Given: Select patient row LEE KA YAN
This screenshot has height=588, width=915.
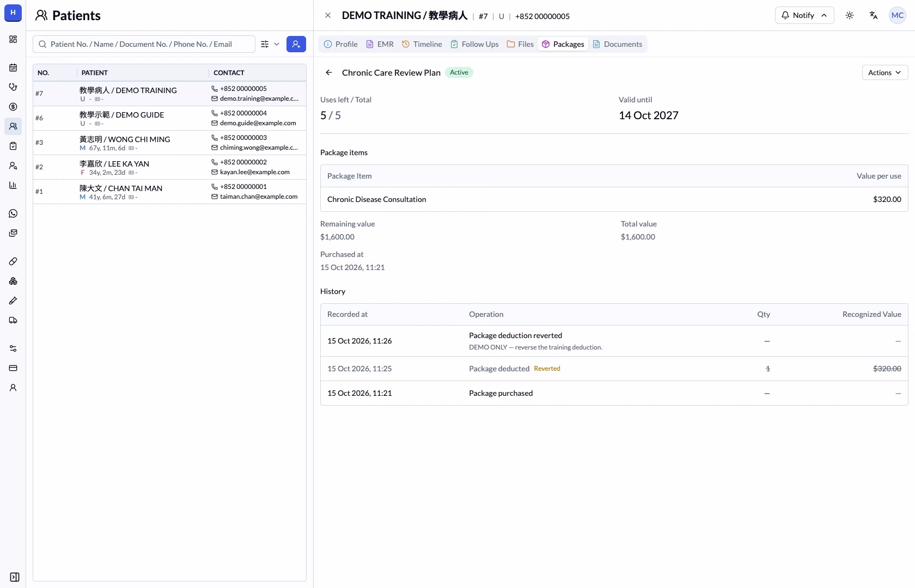Looking at the screenshot, I should (x=169, y=167).
